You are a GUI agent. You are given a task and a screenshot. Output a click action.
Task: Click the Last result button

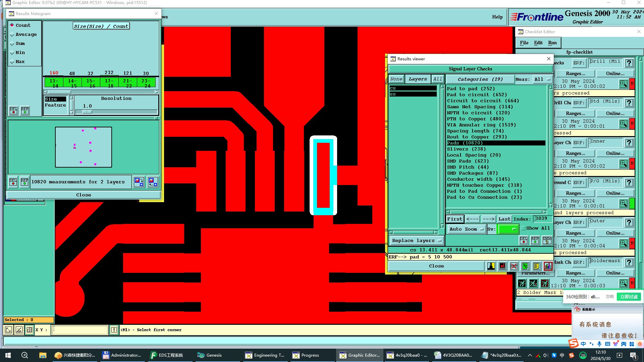(504, 219)
